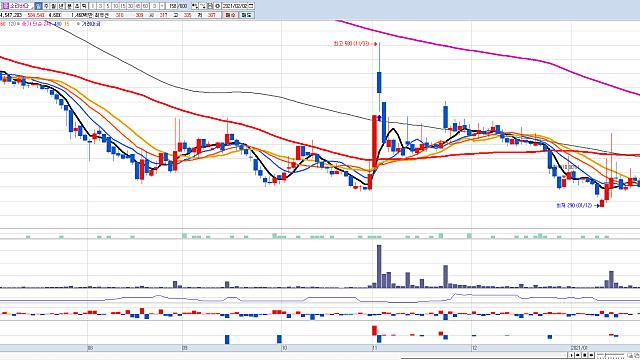Screen dimensions: 640x360
Task: Choose the 60 interval preset button
Action: pos(145,6)
